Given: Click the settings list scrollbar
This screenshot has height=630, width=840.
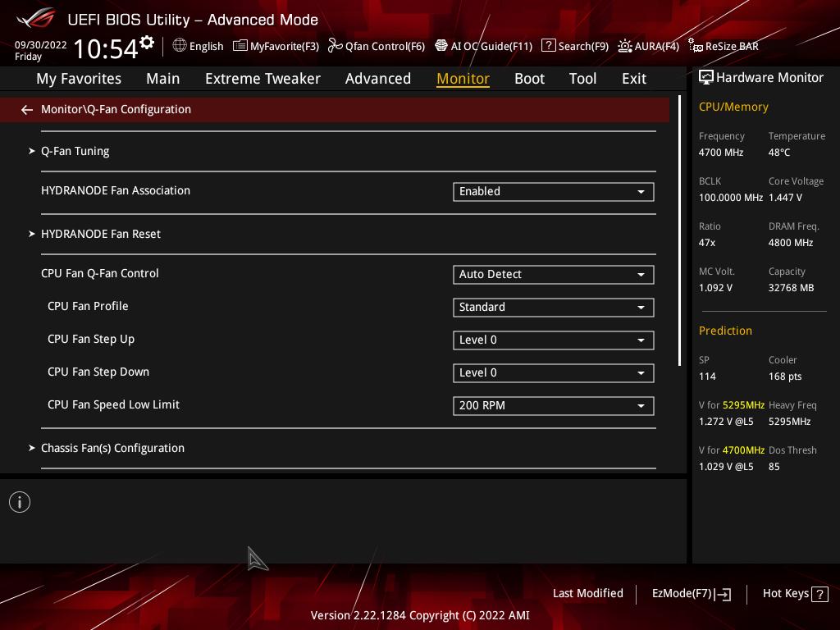Looking at the screenshot, I should pyautogui.click(x=679, y=231).
